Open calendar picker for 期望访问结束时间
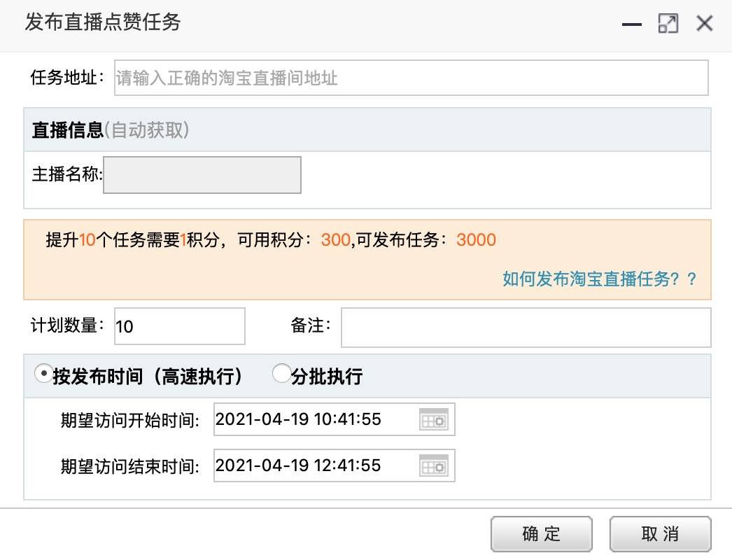This screenshot has width=732, height=560. [434, 465]
